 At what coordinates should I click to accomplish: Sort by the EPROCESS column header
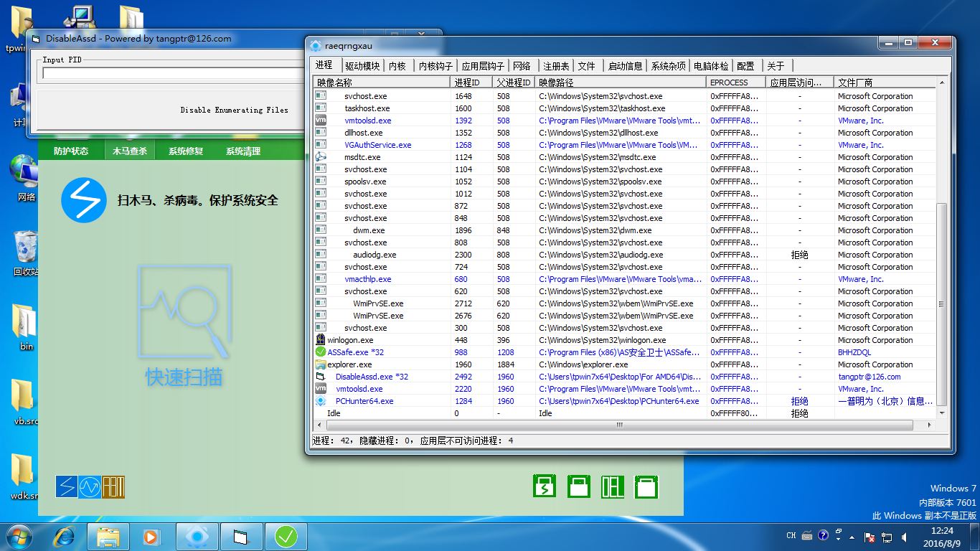coord(735,83)
